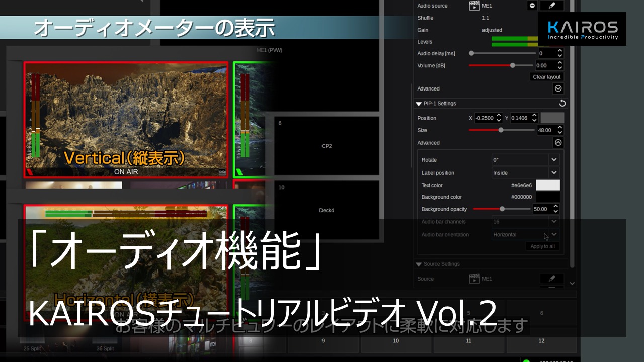Click the Background opacity value field
Screen dimensions: 644x362
(542, 209)
